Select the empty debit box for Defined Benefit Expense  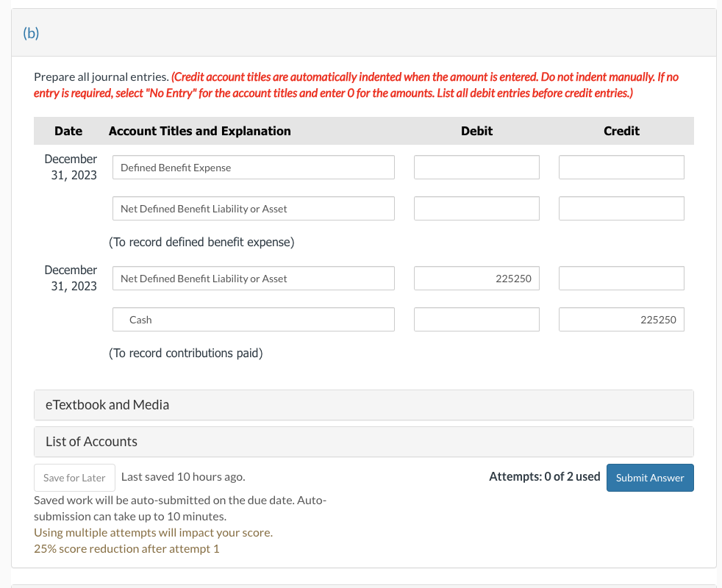click(x=476, y=167)
